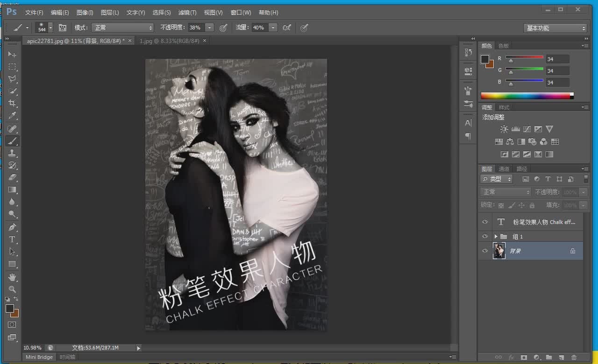Open the 时间轴 panel
The image size is (598, 364).
(67, 357)
